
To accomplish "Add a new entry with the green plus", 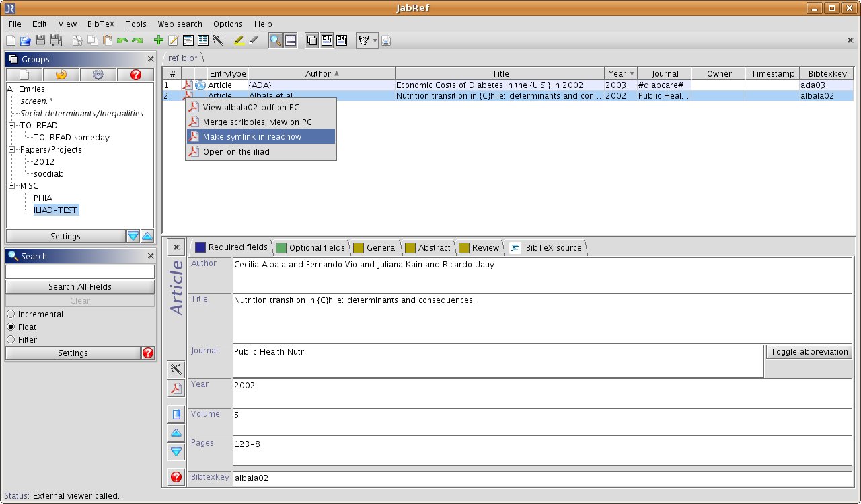I will 159,40.
